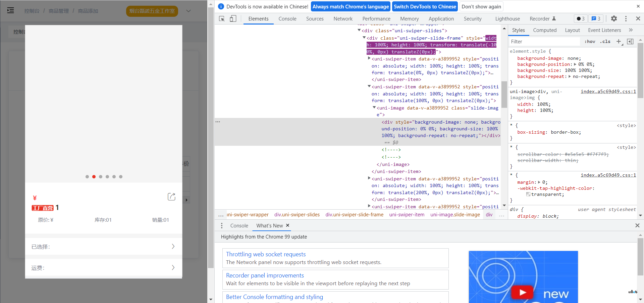The image size is (644, 303).
Task: Open the drawer three-dot menu
Action: (222, 226)
